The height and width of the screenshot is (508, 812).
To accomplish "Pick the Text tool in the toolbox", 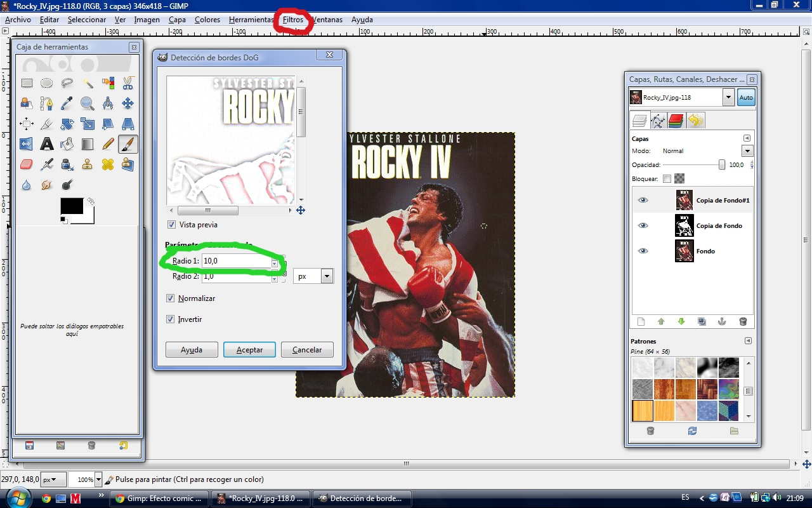I will 46,144.
